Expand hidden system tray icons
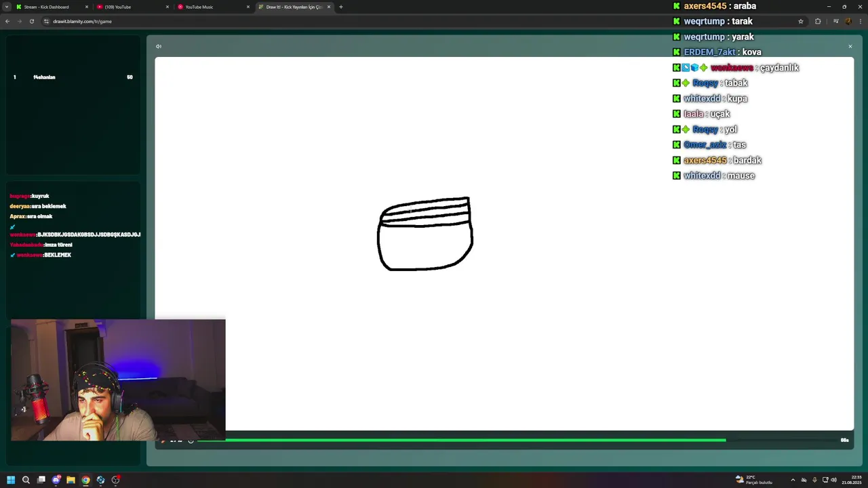Screen dimensions: 868x488 (x=793, y=480)
